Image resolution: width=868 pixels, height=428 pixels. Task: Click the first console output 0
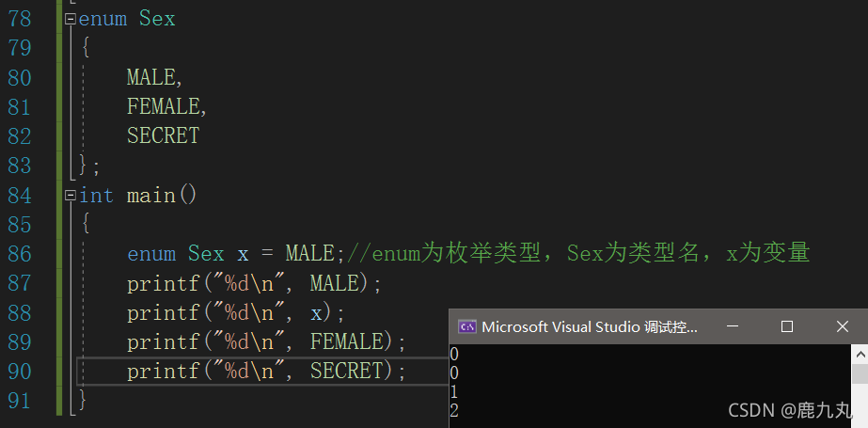tap(454, 355)
